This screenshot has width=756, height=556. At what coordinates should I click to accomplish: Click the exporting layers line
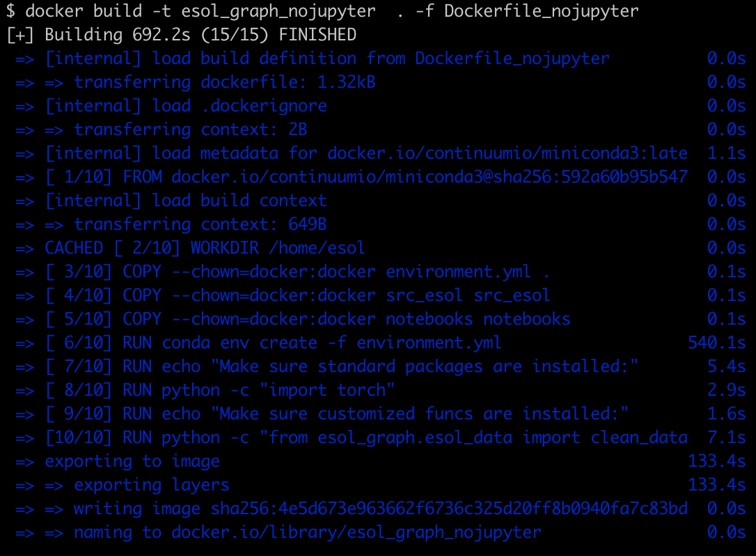click(x=380, y=484)
